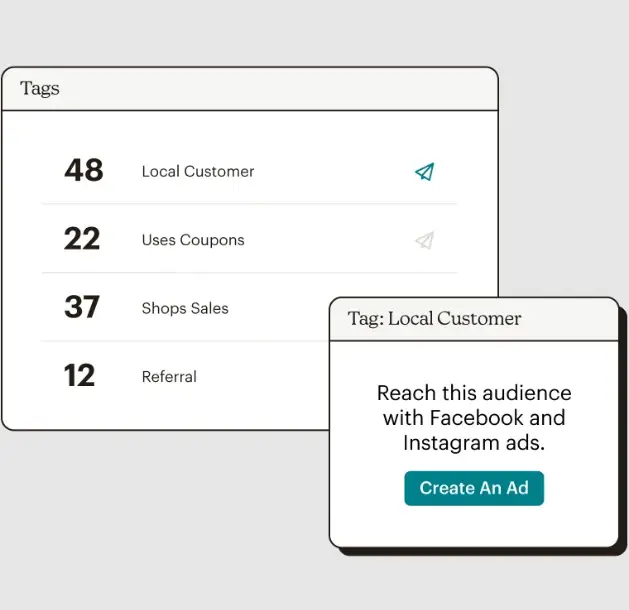Click the gray send icon for Uses Coupons
Screen dimensions: 629x610
point(424,240)
